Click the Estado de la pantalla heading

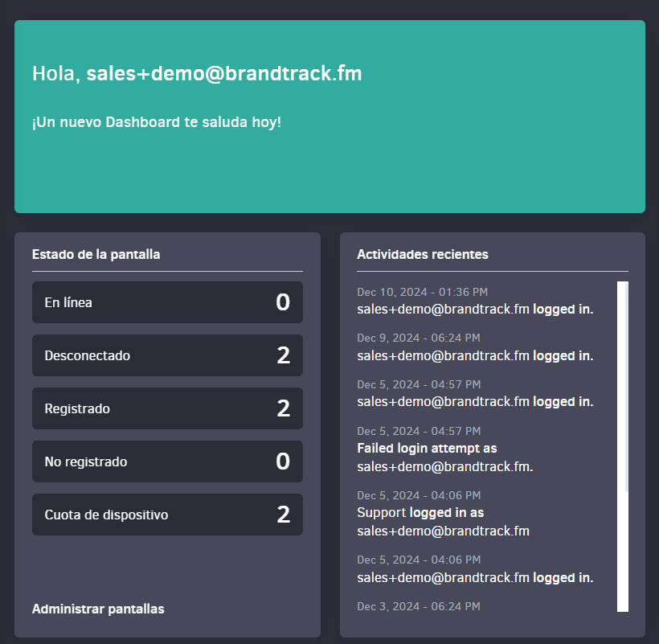tap(96, 254)
